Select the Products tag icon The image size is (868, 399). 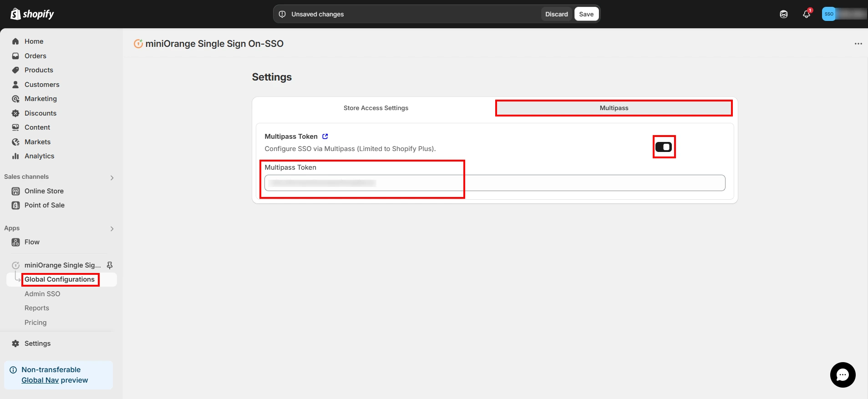pos(15,70)
